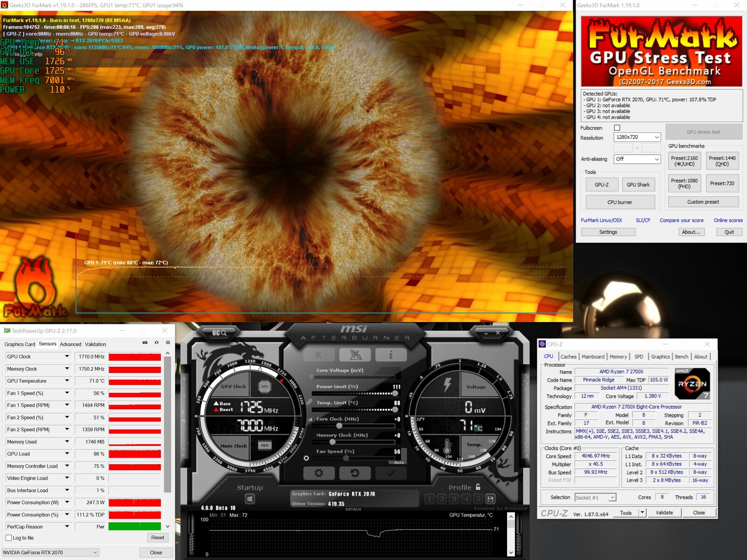Click the CPU-Z title bar app icon
Viewport: 747px width, 560px height.
(542, 344)
